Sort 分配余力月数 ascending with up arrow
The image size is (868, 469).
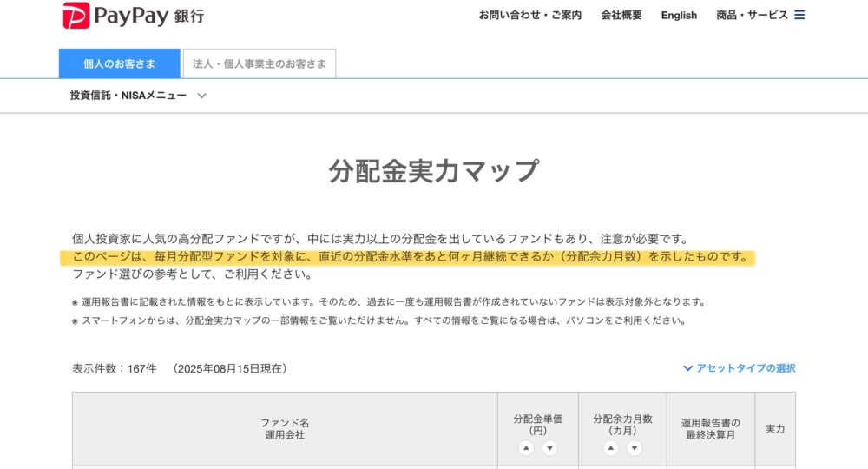[x=610, y=448]
